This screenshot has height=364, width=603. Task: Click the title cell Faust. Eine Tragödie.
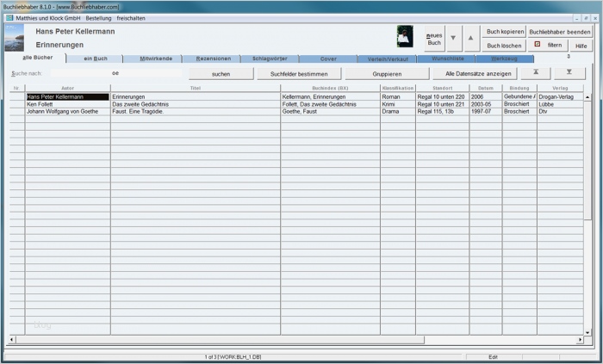(x=196, y=111)
